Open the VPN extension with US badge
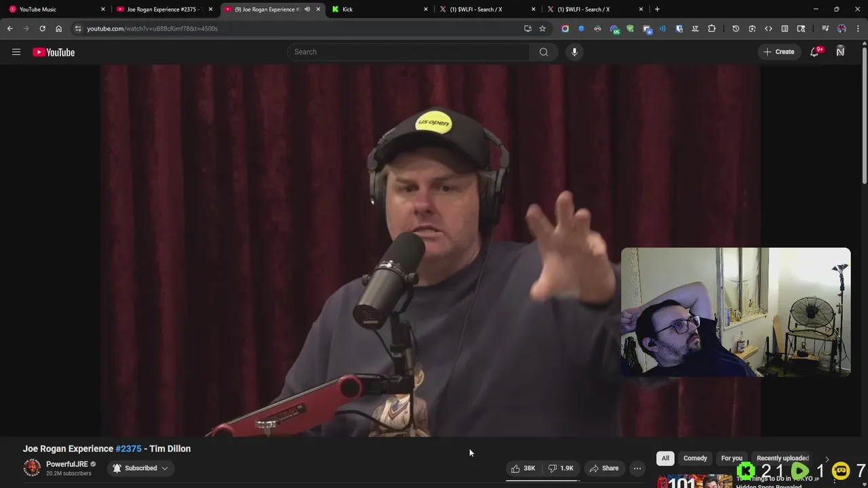The image size is (868, 488). click(x=614, y=29)
